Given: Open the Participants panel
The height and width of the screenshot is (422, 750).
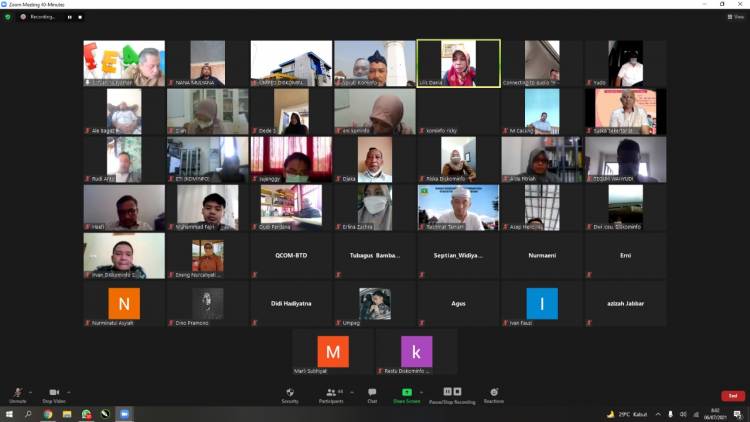Looking at the screenshot, I should click(x=330, y=393).
